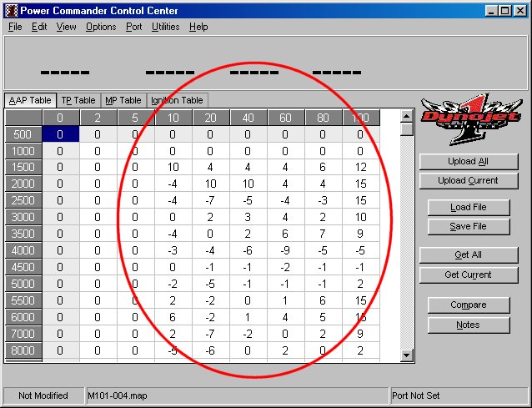This screenshot has width=532, height=408.
Task: Select cell 12 in 1500 row, column 100
Action: (x=361, y=168)
